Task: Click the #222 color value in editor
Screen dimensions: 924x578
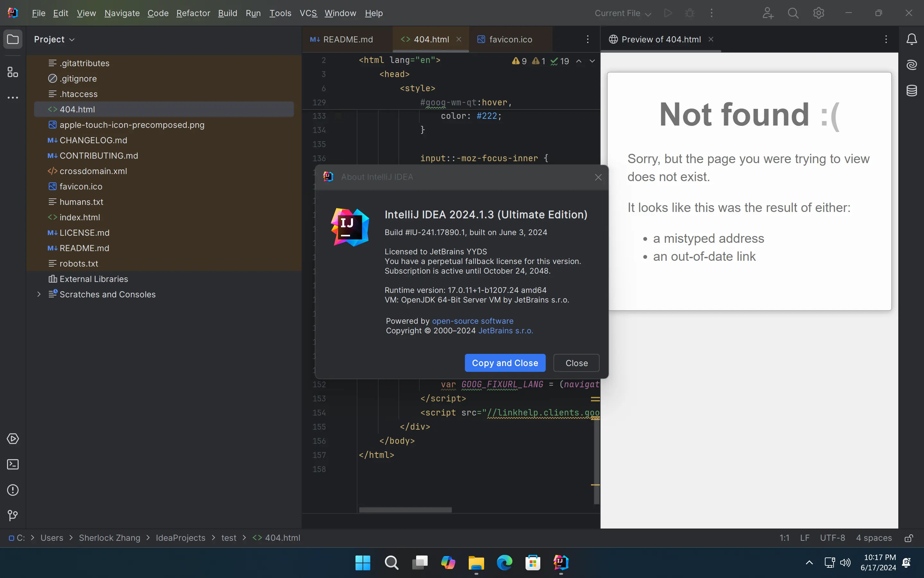Action: 486,116
